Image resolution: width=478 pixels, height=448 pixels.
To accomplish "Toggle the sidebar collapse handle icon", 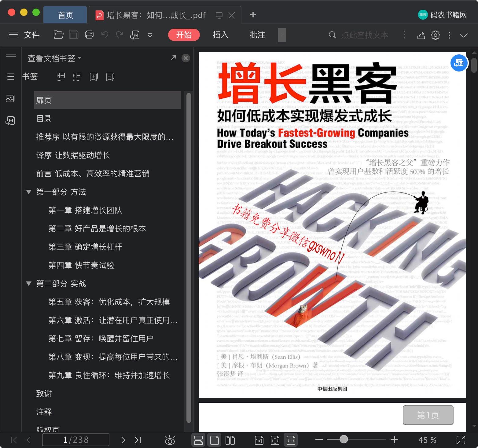I will pyautogui.click(x=11, y=56).
